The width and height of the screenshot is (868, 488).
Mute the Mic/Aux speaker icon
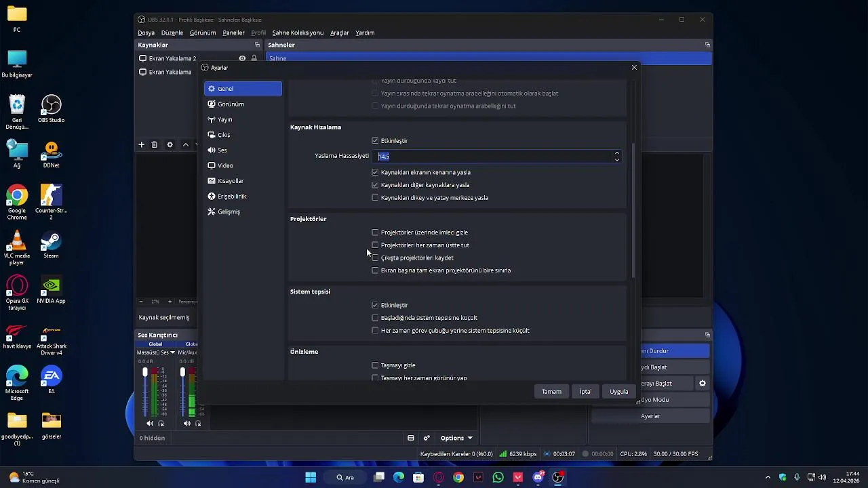(x=187, y=424)
